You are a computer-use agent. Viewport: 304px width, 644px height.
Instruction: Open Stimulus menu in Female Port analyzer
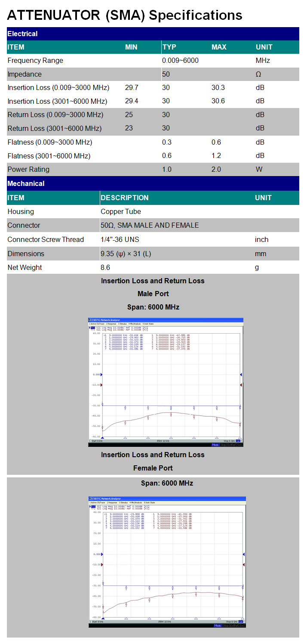tap(124, 502)
